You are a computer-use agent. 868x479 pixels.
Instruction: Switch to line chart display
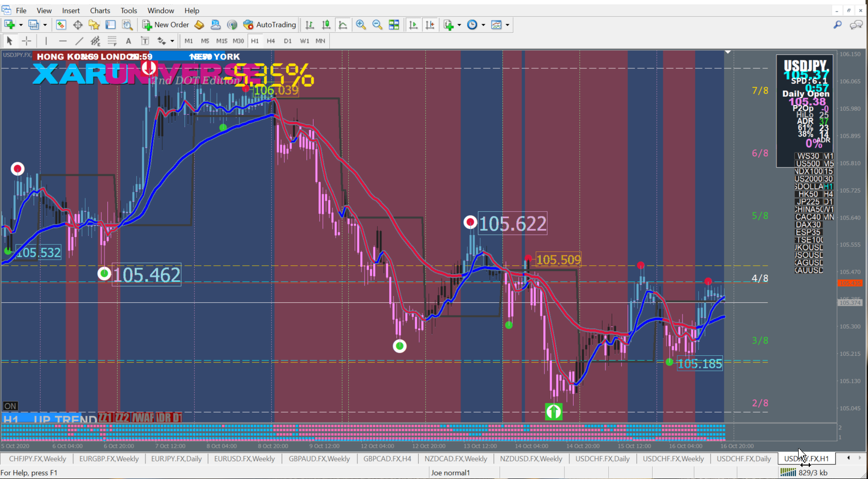point(343,25)
